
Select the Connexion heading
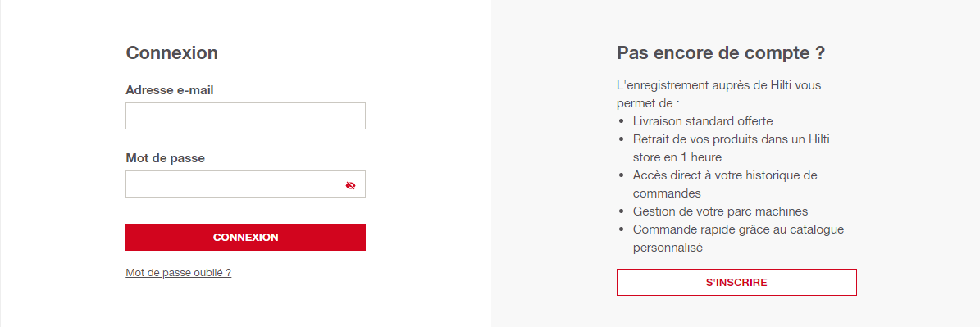pyautogui.click(x=172, y=52)
